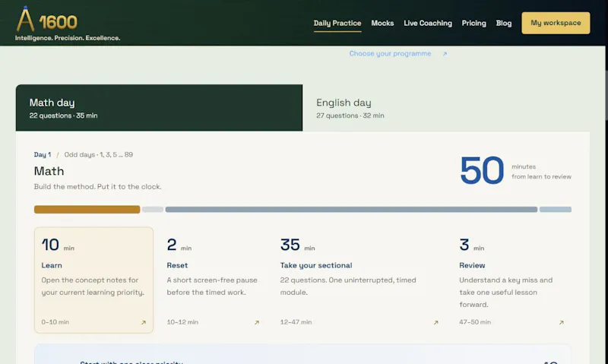Open the My workspace button
This screenshot has width=608, height=364.
tap(556, 23)
